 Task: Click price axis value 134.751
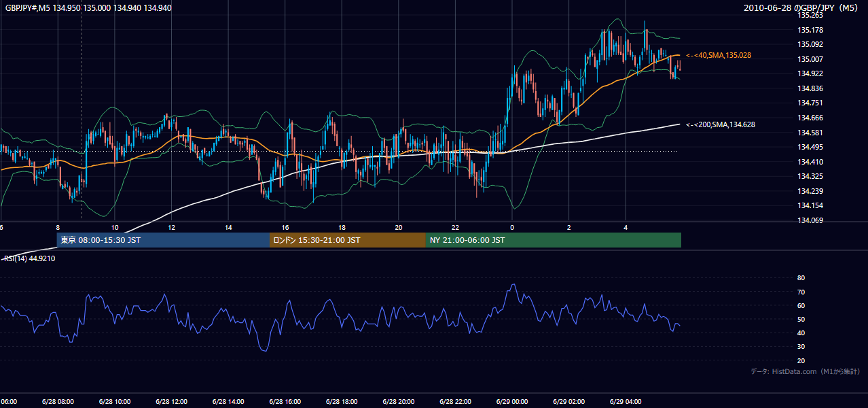click(810, 103)
